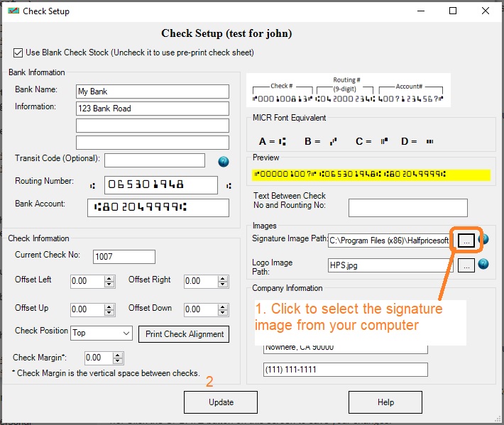Click the second Information line field
This screenshot has width=504, height=425.
click(x=153, y=126)
